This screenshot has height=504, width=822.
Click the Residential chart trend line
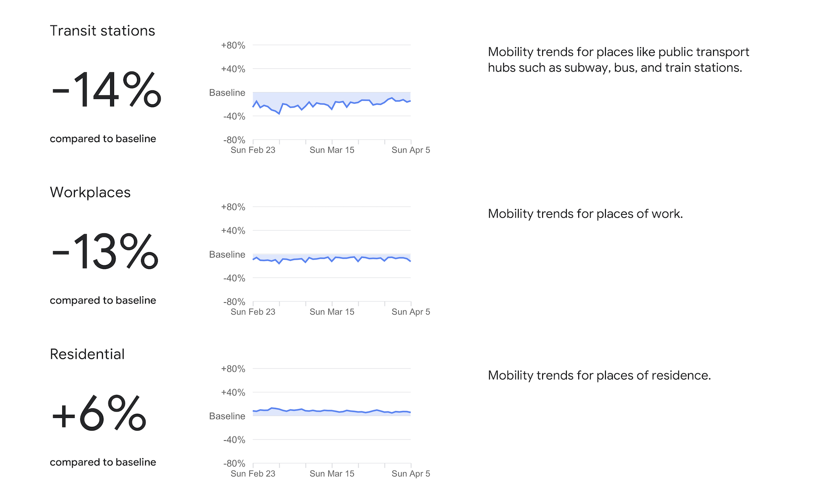[332, 410]
